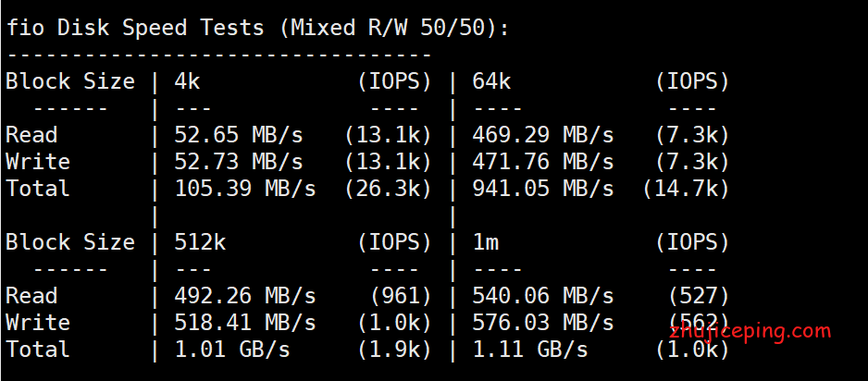Select the 512k total 1.01 GB/s
Image resolution: width=868 pixels, height=381 pixels.
tap(232, 350)
